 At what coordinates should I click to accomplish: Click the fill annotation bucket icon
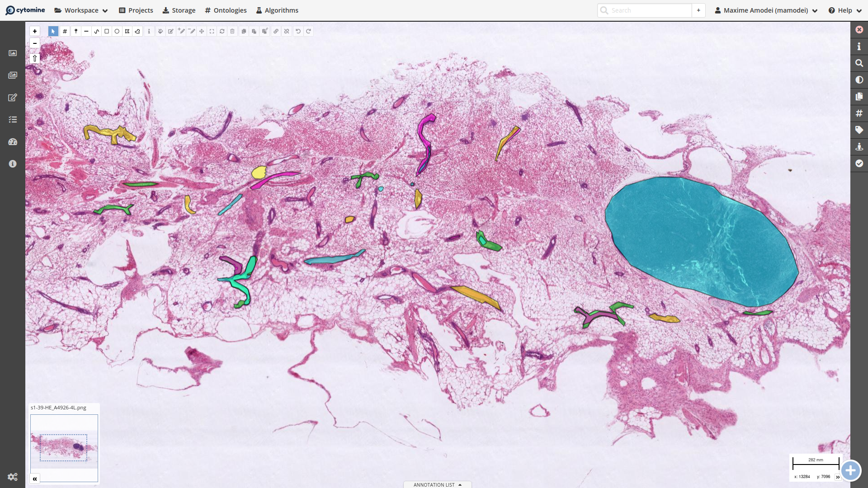pyautogui.click(x=160, y=31)
